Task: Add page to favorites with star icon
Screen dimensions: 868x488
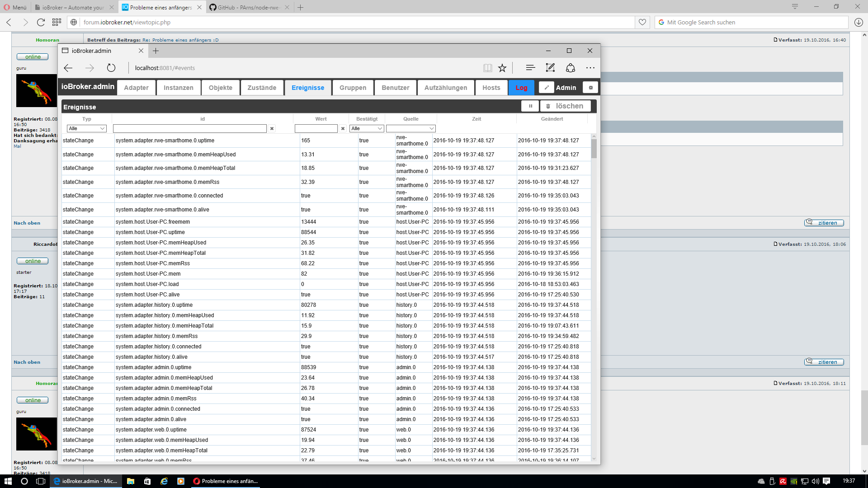Action: (x=502, y=68)
